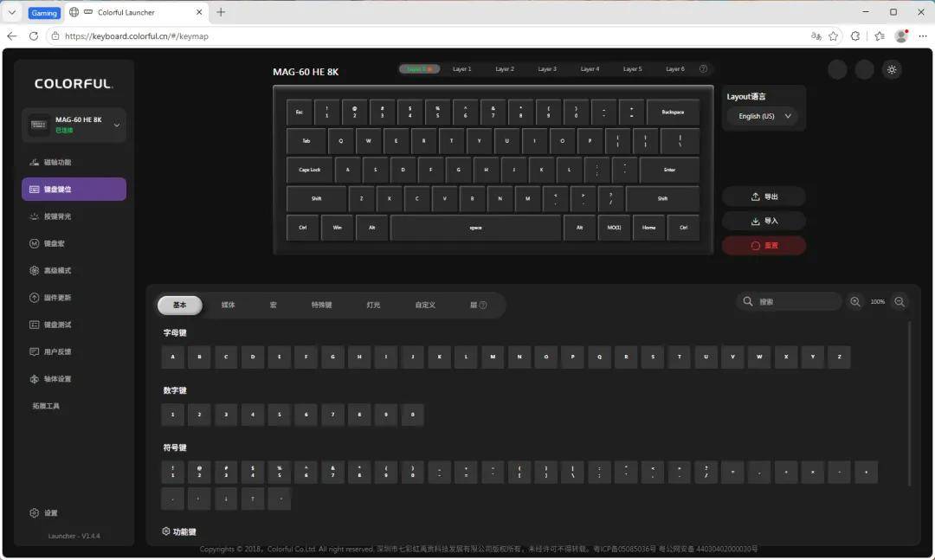Viewport: 935px width, 560px height.
Task: Open the browser tab list chevron
Action: tap(11, 12)
